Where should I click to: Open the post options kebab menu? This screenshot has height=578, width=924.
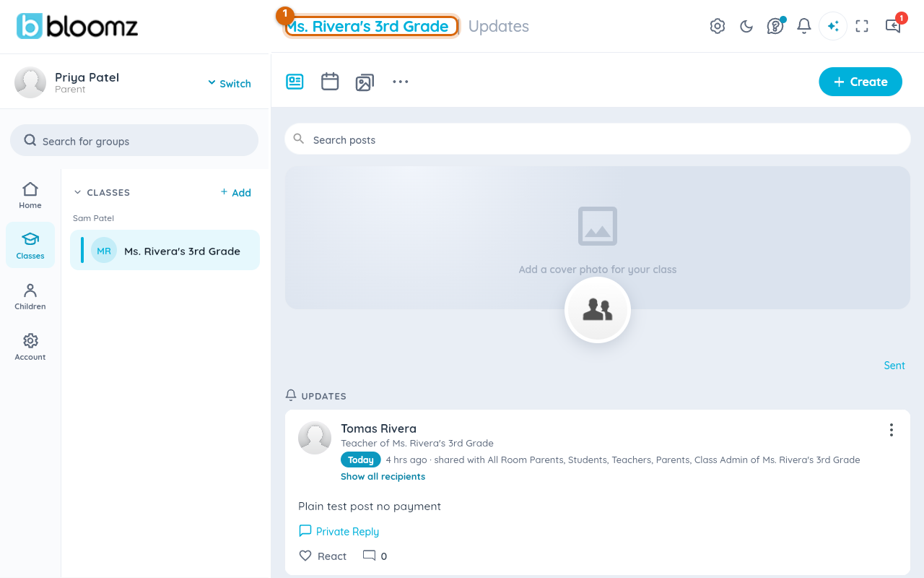[x=892, y=430]
